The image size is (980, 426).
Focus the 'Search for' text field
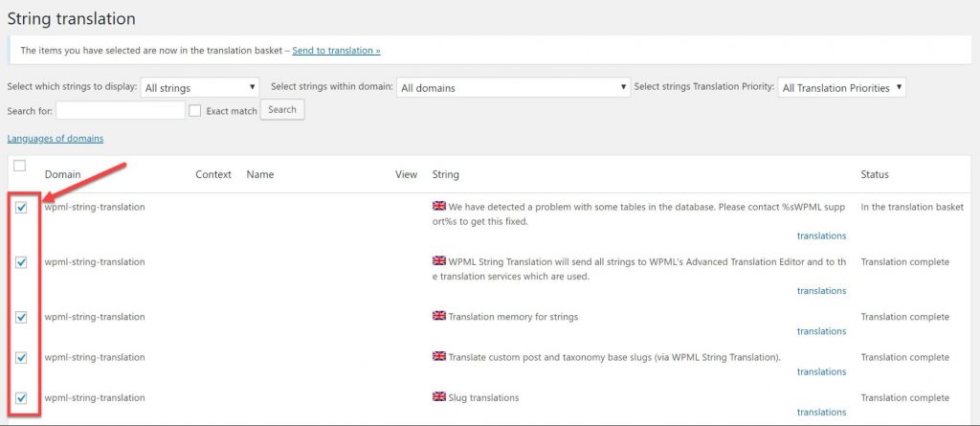[120, 110]
